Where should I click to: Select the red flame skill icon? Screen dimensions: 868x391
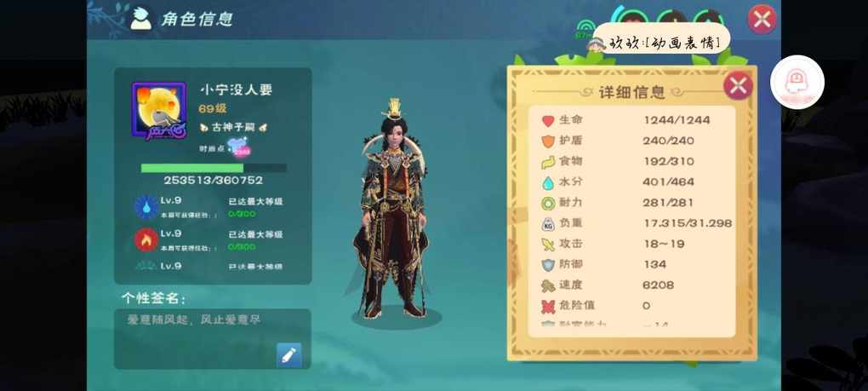[x=146, y=240]
